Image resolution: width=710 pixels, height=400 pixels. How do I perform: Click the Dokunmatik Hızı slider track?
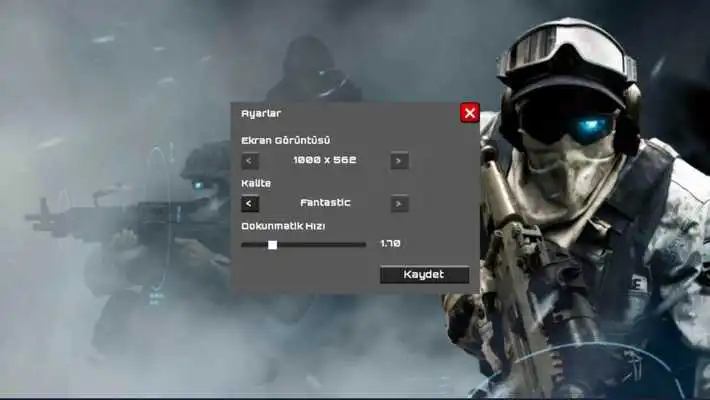[x=303, y=245]
